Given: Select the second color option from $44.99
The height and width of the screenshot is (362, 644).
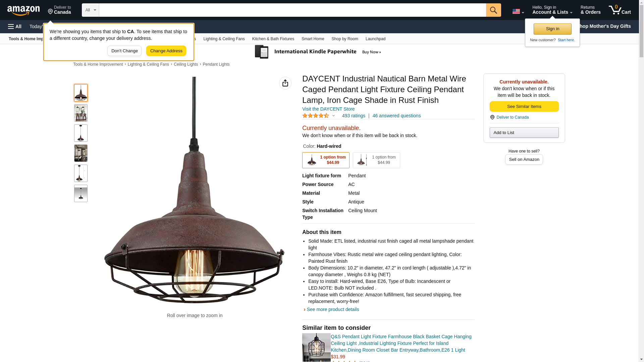Looking at the screenshot, I should point(376,160).
